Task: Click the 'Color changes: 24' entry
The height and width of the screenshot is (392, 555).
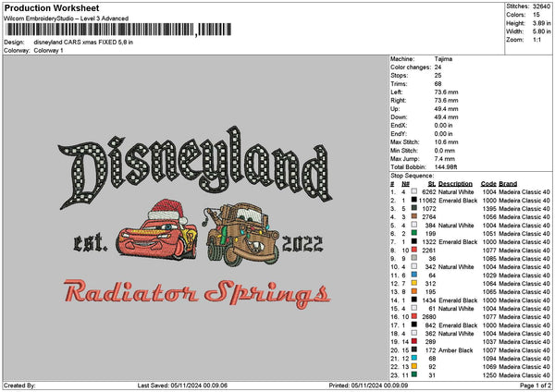Action: tap(416, 67)
